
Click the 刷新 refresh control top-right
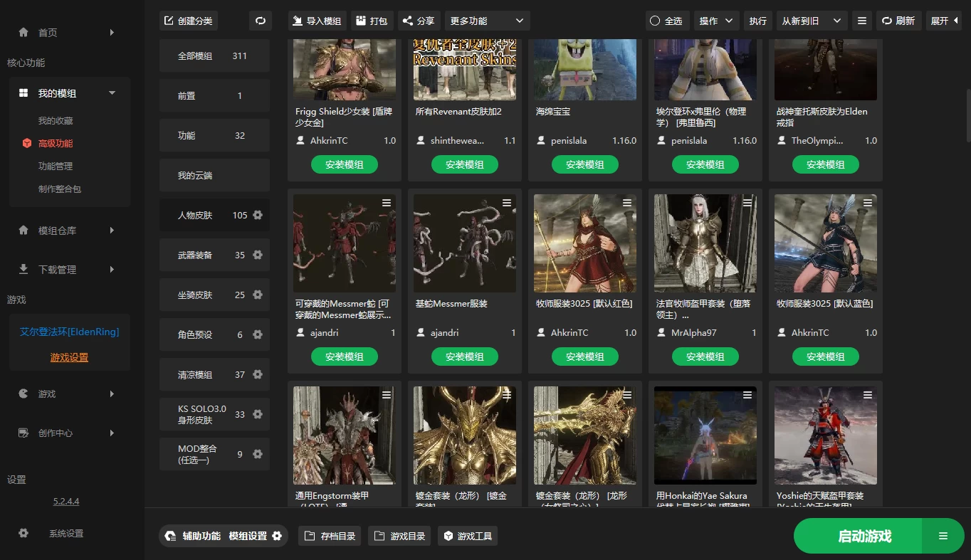898,21
